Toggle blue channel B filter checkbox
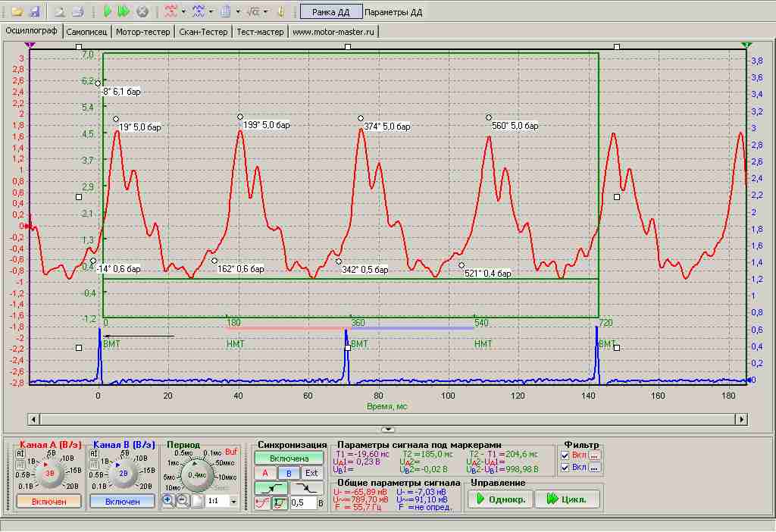Screen dimensions: 776x532 click(x=565, y=468)
